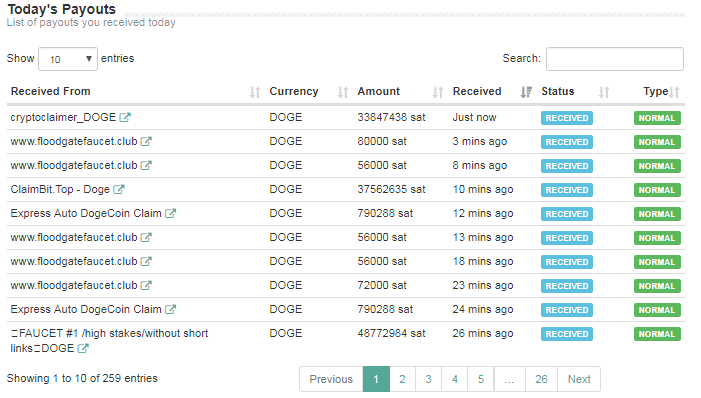Click the Currency column header text
Image resolution: width=701 pixels, height=398 pixels.
[x=294, y=91]
